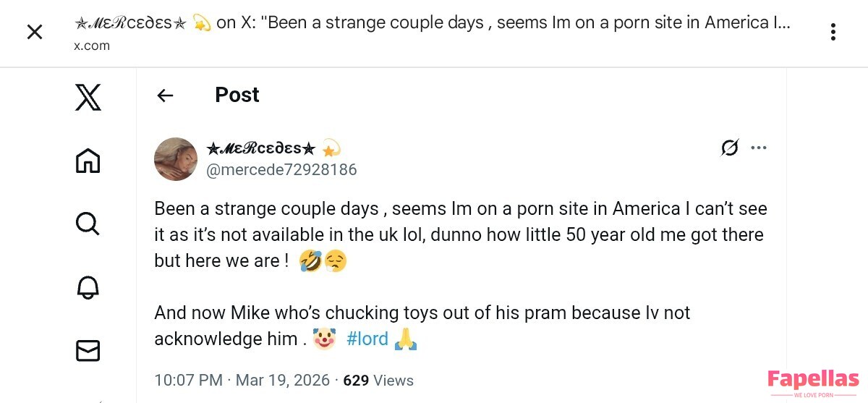The image size is (868, 403).
Task: Click the 10:07 PM Mar 19 timestamp
Action: coord(242,381)
